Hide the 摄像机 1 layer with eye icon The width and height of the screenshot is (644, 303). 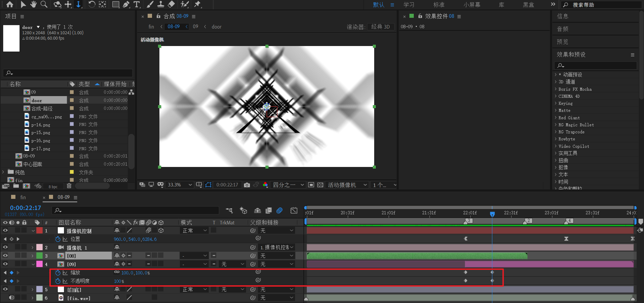click(5, 247)
